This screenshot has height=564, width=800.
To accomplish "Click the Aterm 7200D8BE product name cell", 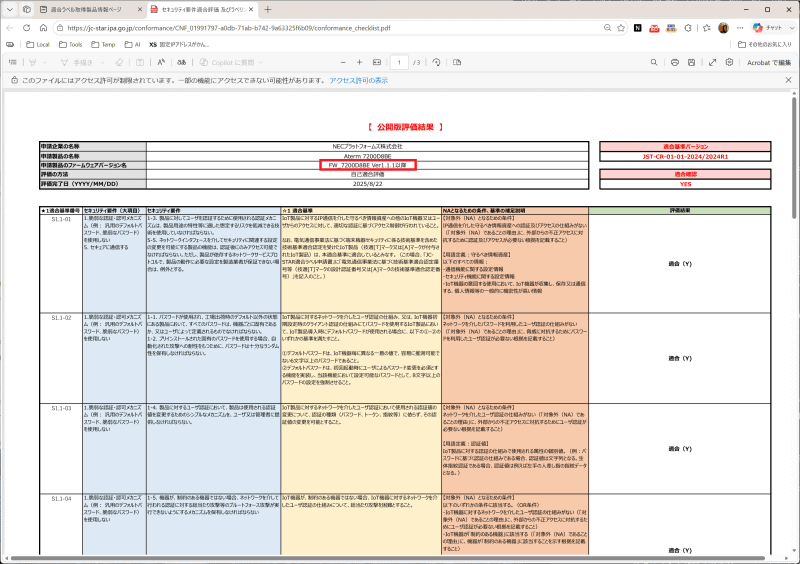I will (367, 156).
